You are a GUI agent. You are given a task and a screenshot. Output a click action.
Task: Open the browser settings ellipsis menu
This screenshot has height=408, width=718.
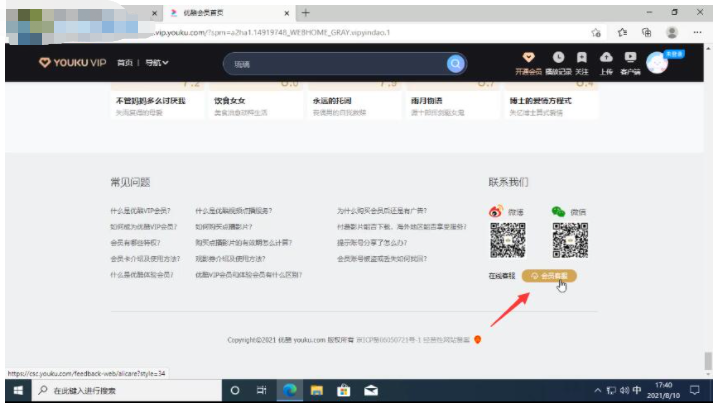pos(697,33)
